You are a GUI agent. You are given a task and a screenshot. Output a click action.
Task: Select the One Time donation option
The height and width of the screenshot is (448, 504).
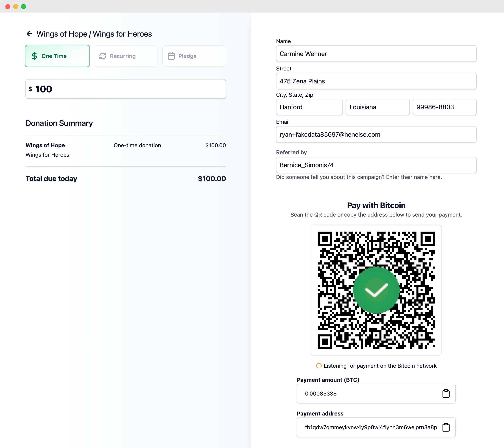tap(57, 56)
